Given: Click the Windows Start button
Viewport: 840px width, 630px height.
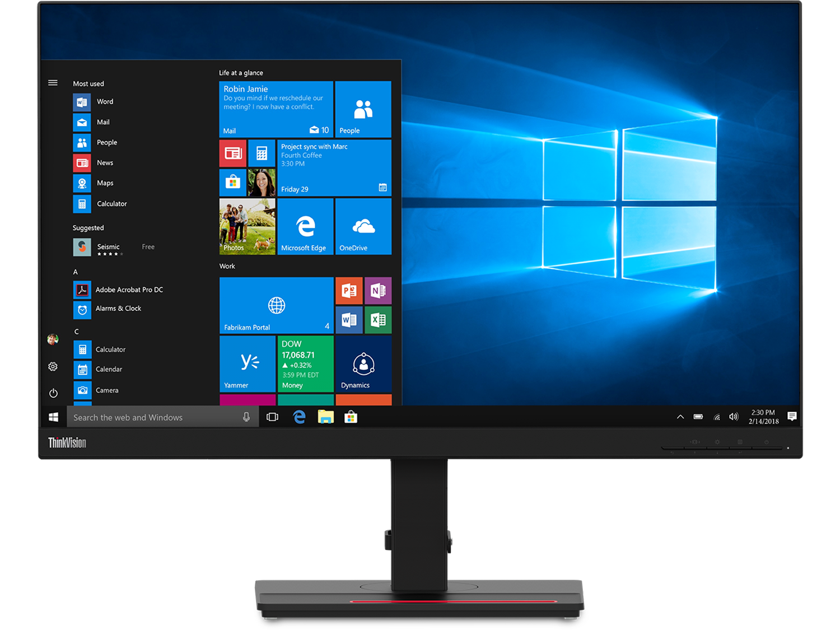Looking at the screenshot, I should 54,417.
